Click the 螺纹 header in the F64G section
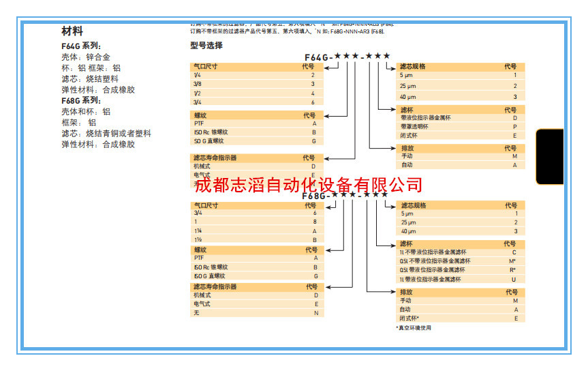 [x=256, y=115]
